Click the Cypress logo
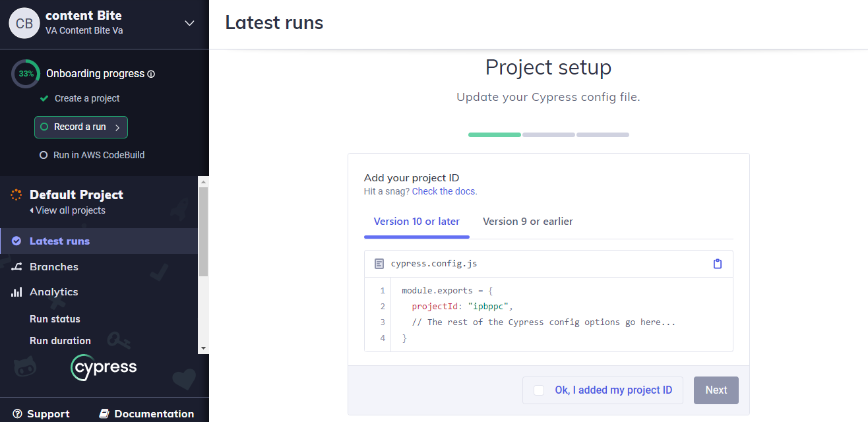868x422 pixels. point(104,367)
